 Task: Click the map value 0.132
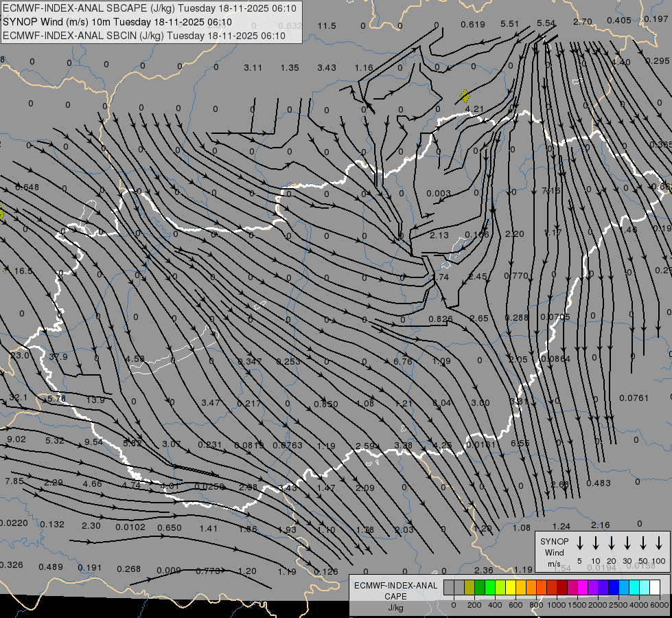(x=52, y=524)
